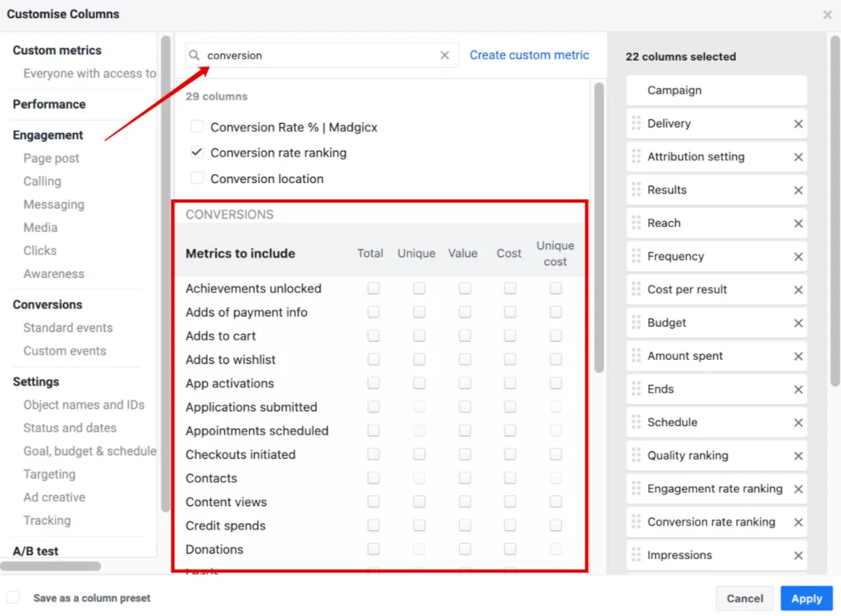Grab the drag handle for Amount spent

(636, 356)
